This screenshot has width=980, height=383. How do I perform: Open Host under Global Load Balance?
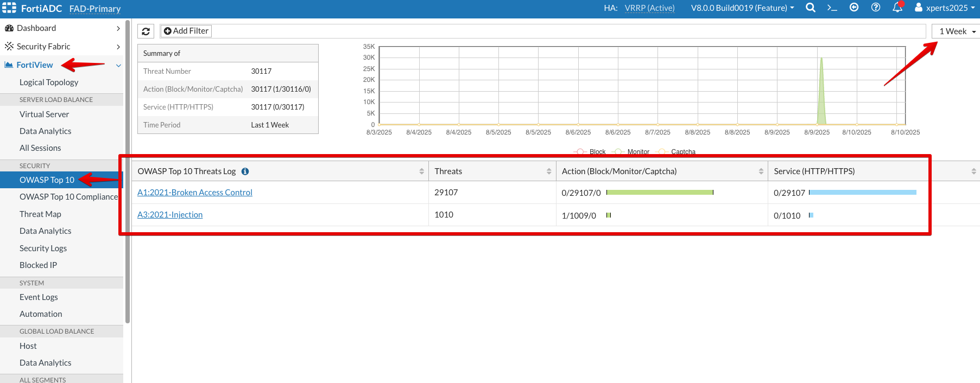pos(28,346)
